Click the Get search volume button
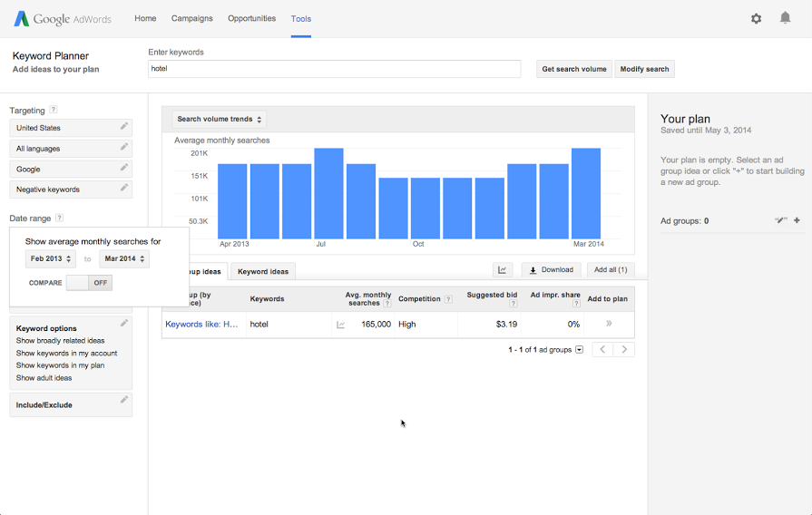 573,69
